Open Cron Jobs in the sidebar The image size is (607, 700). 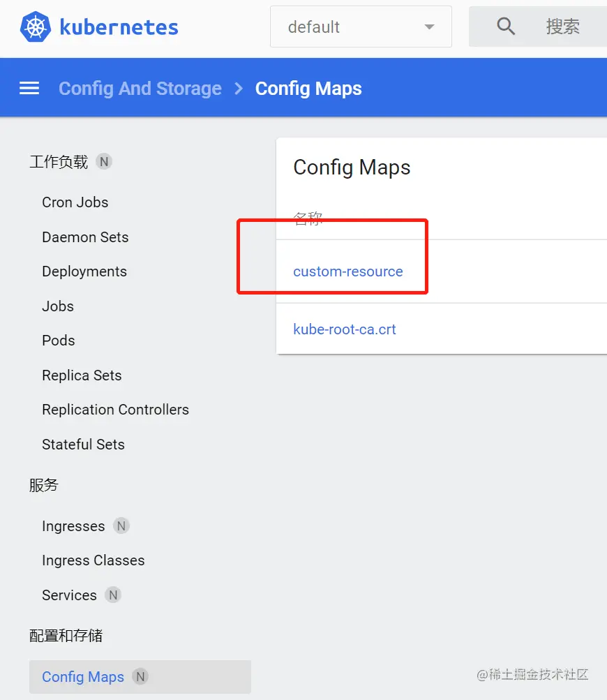point(75,202)
